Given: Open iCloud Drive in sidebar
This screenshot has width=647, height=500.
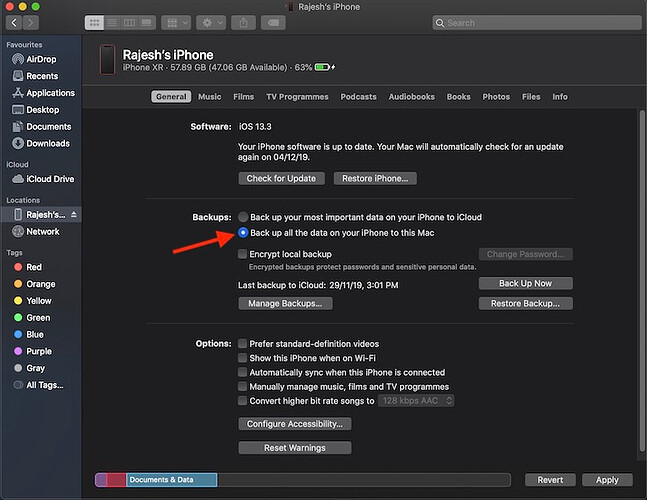Looking at the screenshot, I should click(x=49, y=179).
